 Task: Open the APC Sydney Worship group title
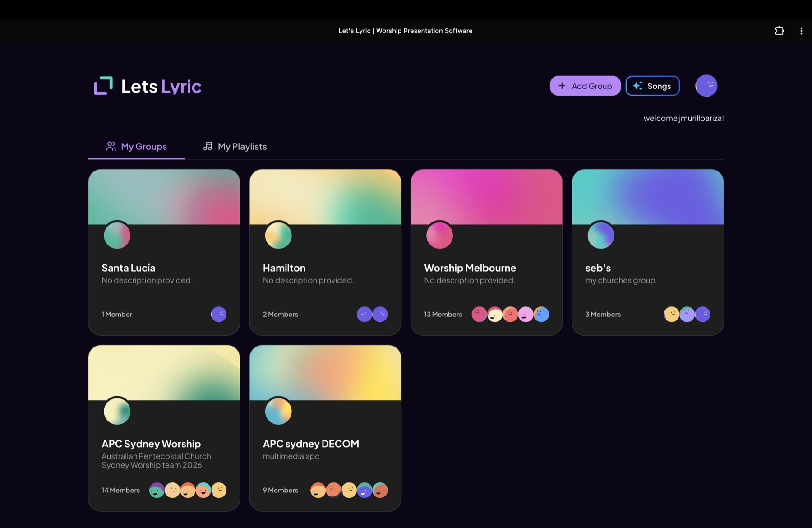click(151, 444)
